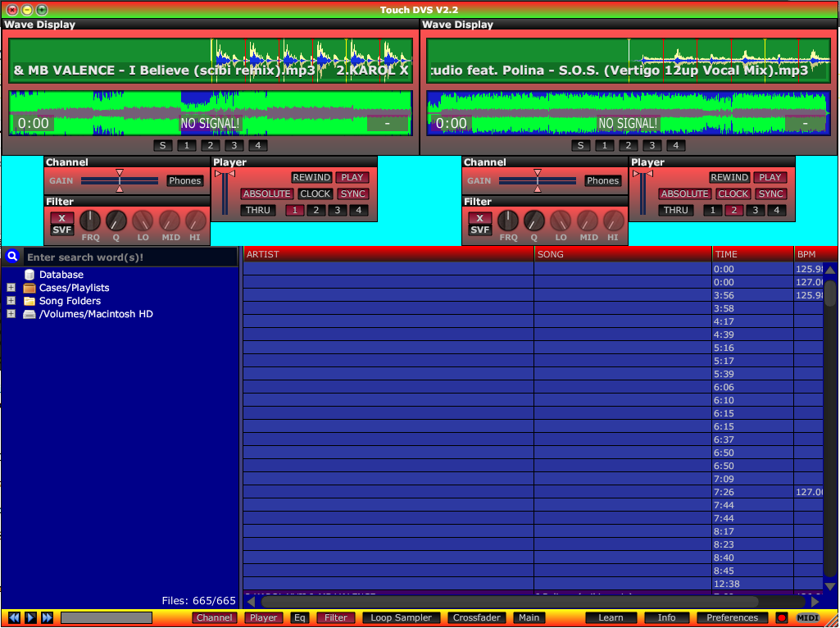The height and width of the screenshot is (628, 840).
Task: Expand the Song Folders tree node
Action: tap(11, 301)
